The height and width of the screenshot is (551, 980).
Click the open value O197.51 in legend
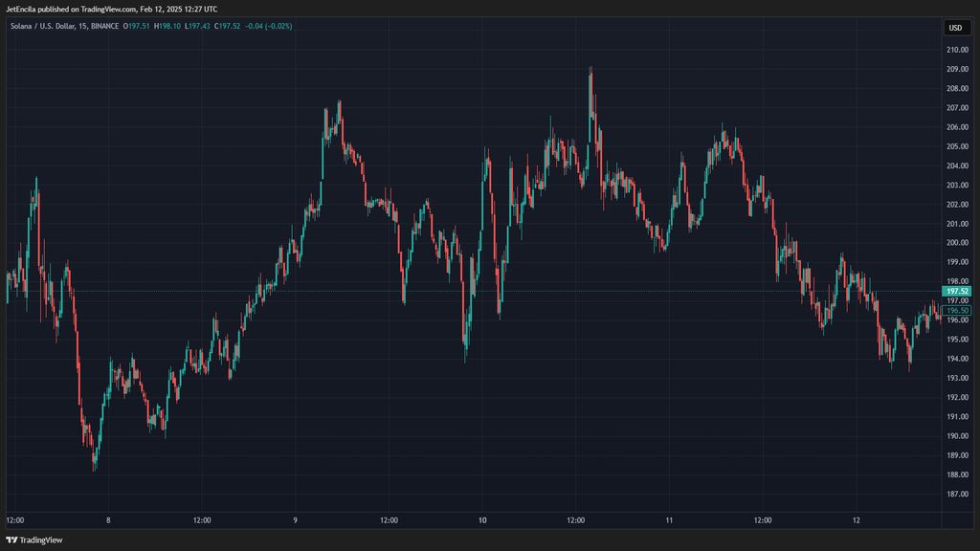tap(137, 26)
